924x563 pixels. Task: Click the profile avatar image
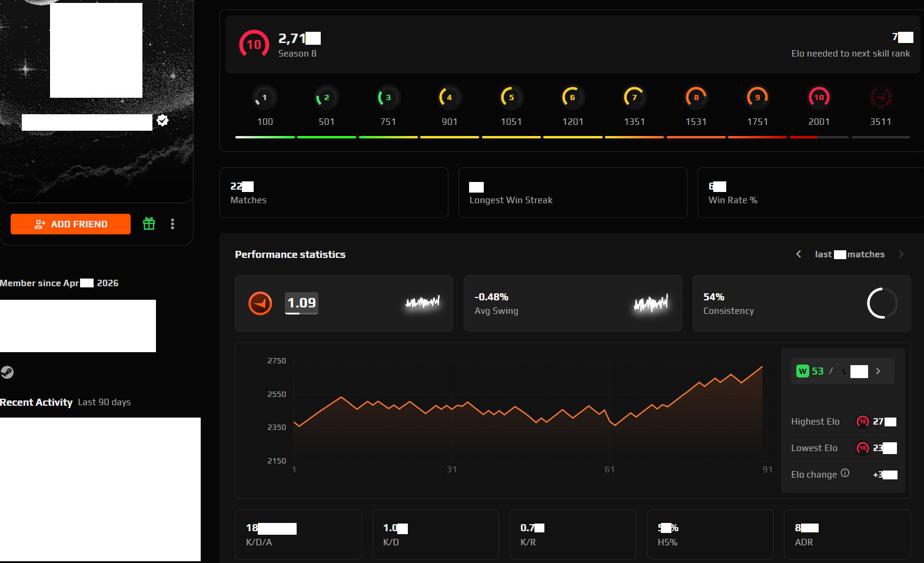pyautogui.click(x=96, y=51)
